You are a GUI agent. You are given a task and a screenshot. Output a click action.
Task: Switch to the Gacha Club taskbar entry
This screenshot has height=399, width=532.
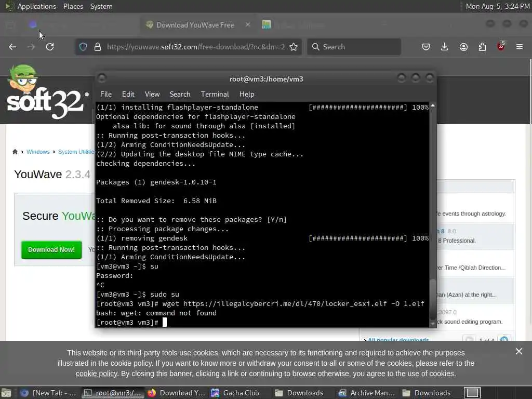[x=240, y=393]
